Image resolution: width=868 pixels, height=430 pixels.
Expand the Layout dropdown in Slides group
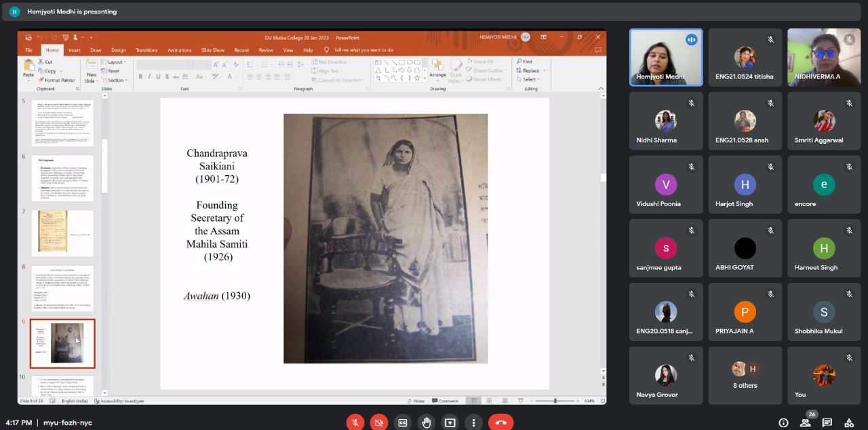(x=115, y=62)
